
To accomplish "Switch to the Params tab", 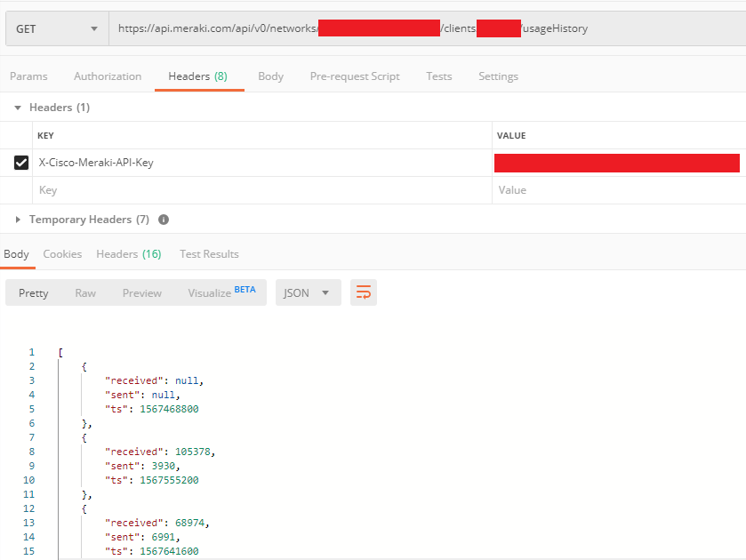I will tap(28, 76).
